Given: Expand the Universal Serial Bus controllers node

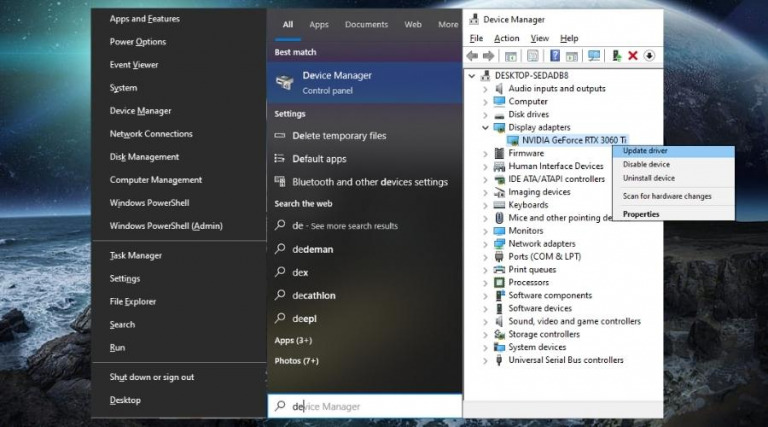Looking at the screenshot, I should pyautogui.click(x=486, y=360).
